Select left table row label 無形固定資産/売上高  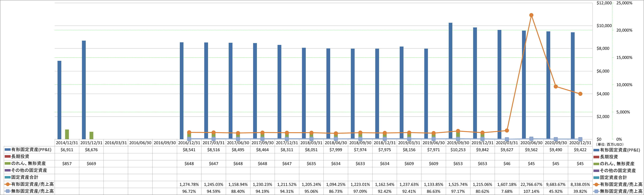pyautogui.click(x=32, y=191)
